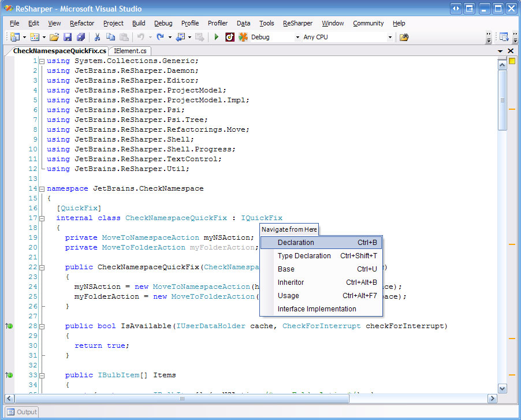Image resolution: width=521 pixels, height=420 pixels.
Task: Collapse the using directives block at line 1
Action: (x=42, y=61)
